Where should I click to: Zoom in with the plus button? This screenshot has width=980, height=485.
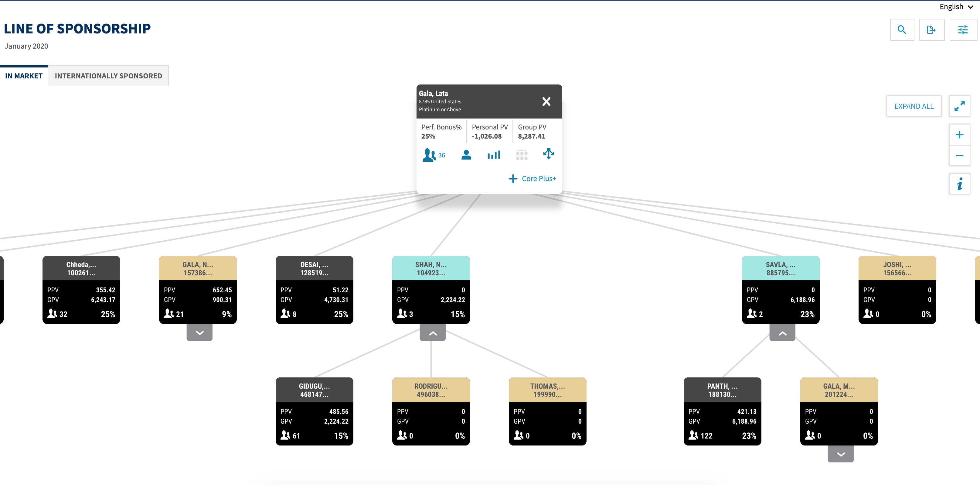959,135
